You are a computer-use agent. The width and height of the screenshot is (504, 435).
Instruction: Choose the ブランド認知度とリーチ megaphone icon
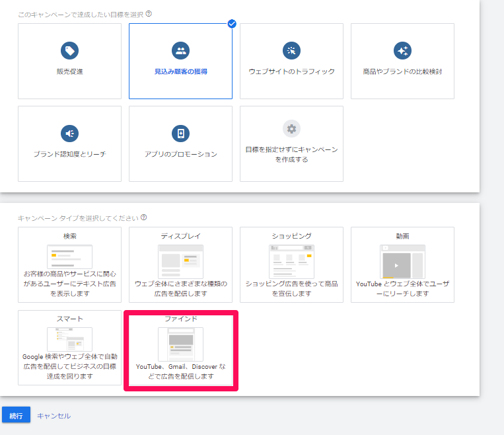(69, 133)
